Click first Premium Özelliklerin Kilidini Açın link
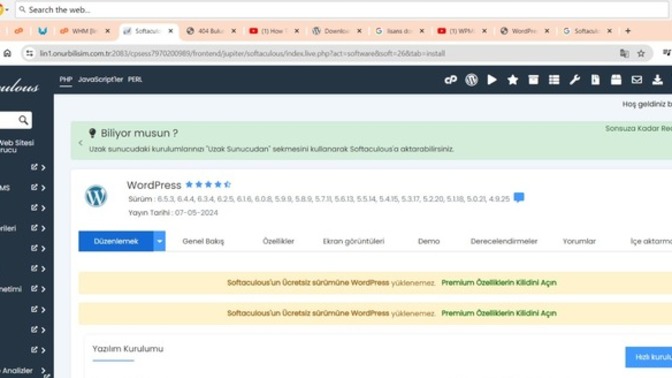Viewport: 672px width, 378px height. [499, 283]
